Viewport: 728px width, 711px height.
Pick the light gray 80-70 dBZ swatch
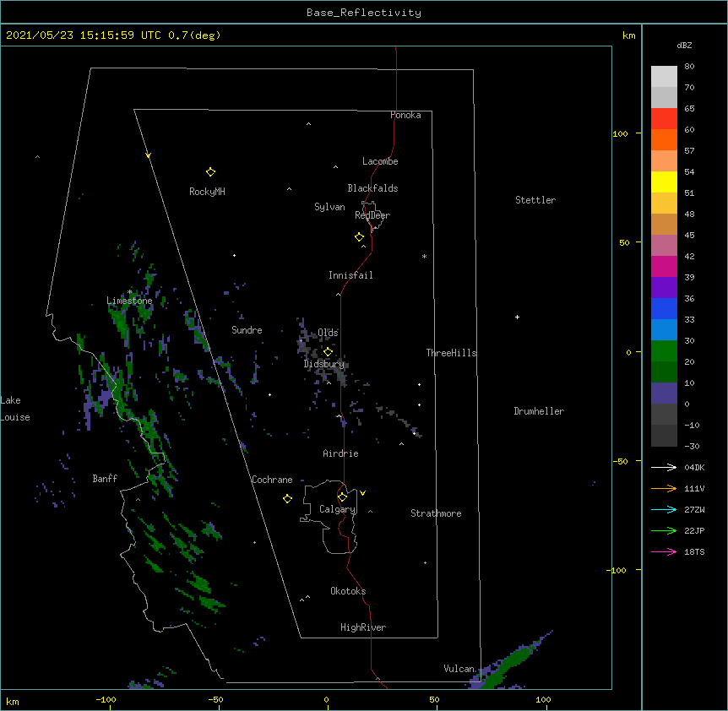point(664,77)
